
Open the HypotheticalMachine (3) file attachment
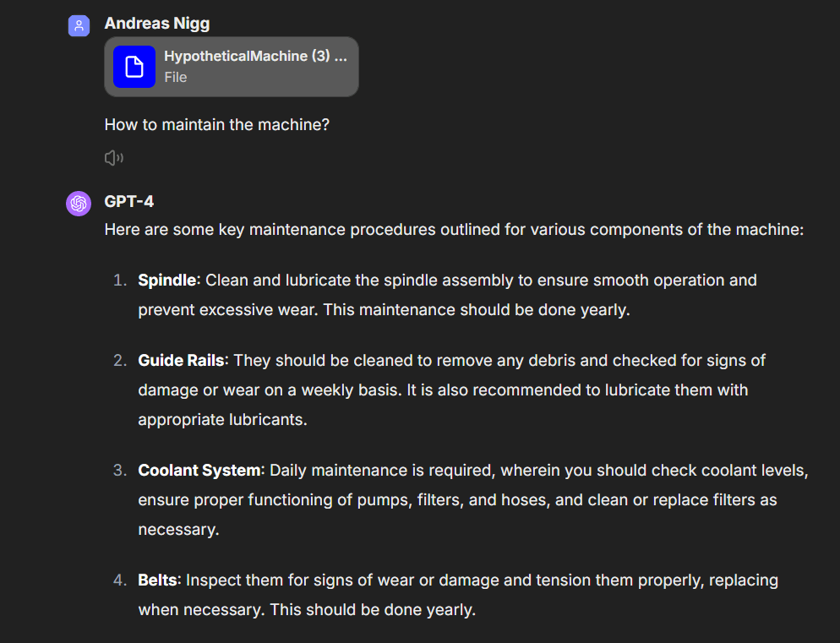255,57
